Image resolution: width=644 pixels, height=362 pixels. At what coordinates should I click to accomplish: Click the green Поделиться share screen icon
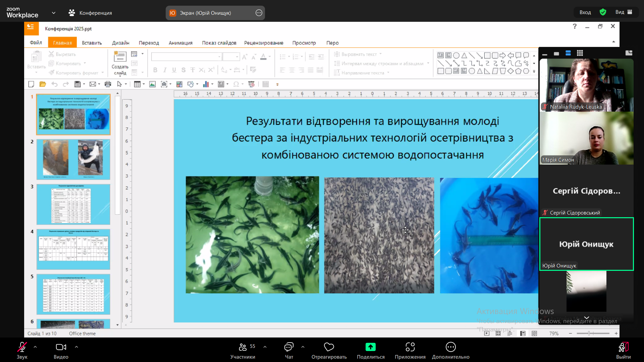point(370,347)
